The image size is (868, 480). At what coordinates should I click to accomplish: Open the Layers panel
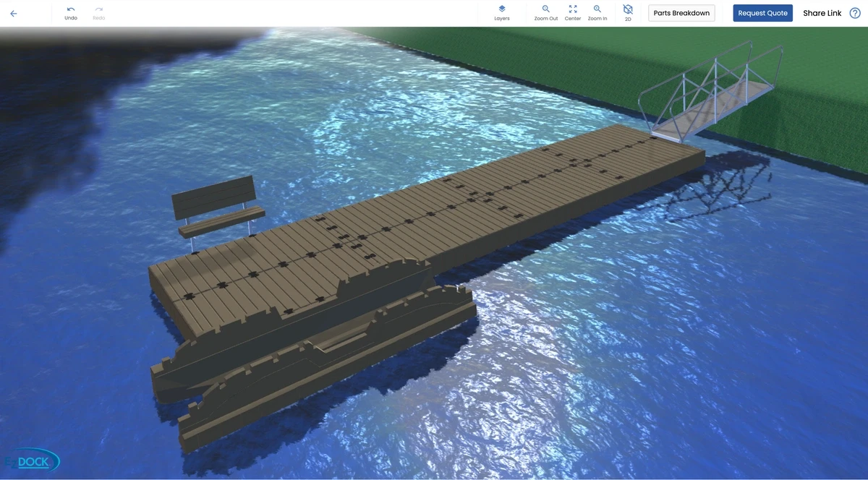coord(502,13)
